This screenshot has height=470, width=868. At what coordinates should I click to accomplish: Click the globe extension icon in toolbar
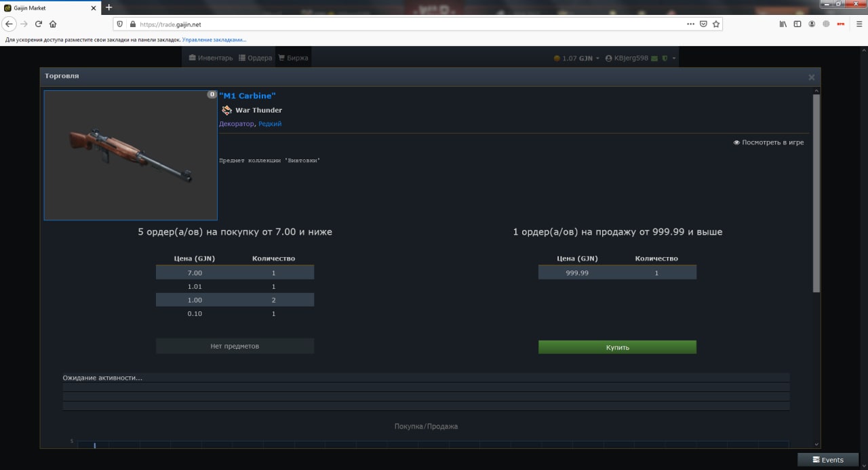[826, 24]
